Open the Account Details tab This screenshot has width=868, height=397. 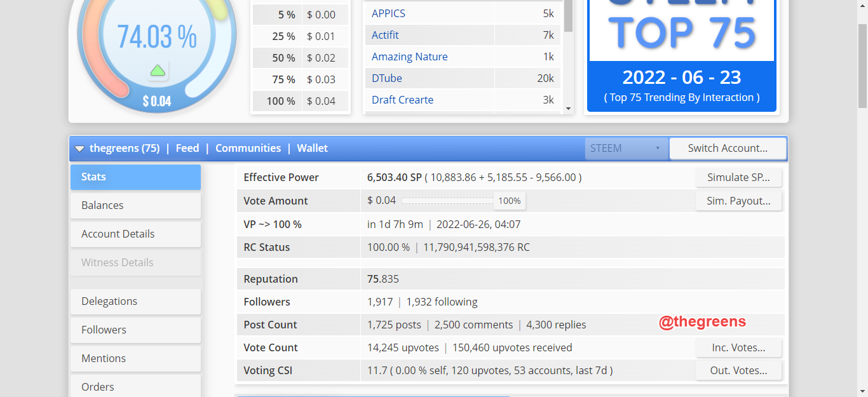click(135, 234)
